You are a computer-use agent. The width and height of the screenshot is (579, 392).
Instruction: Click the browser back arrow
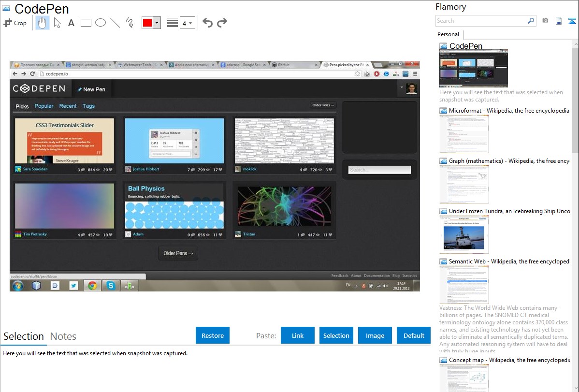pyautogui.click(x=15, y=74)
